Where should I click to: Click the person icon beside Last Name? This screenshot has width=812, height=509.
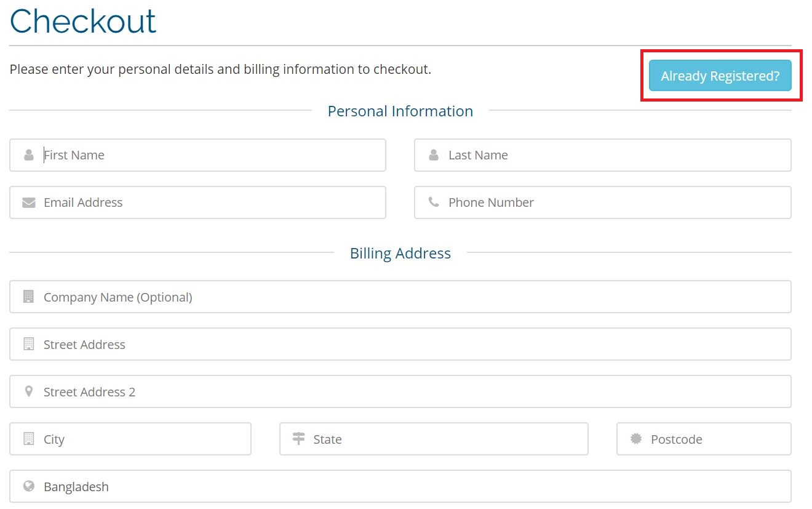434,155
